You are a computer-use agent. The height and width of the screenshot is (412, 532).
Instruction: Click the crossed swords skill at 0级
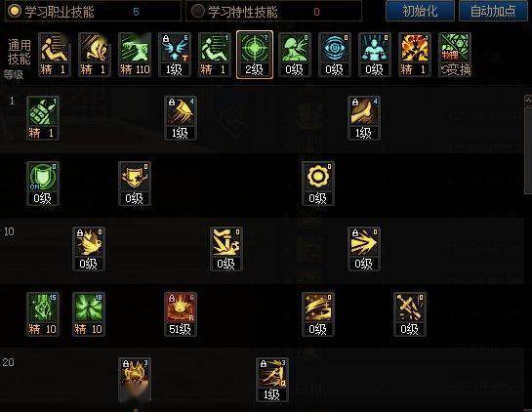(410, 314)
